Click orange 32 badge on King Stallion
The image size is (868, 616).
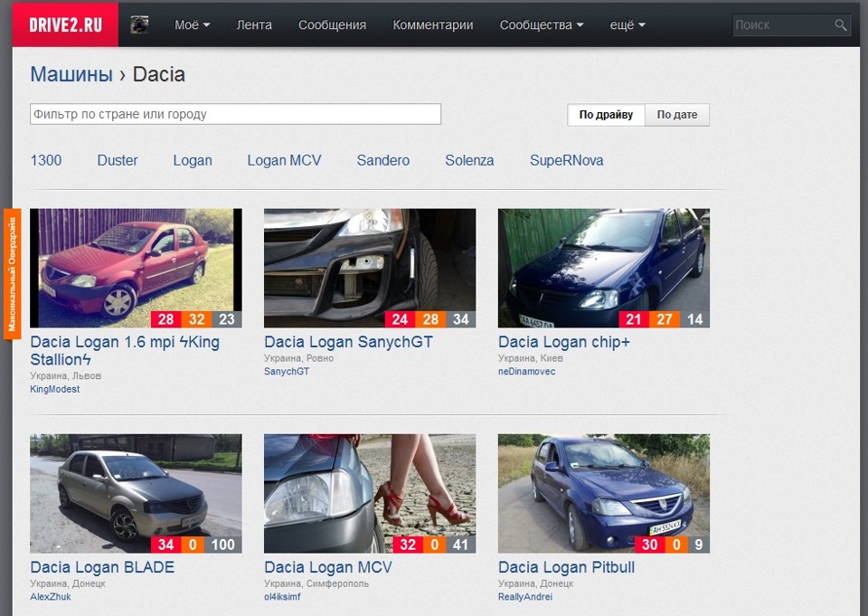(196, 319)
